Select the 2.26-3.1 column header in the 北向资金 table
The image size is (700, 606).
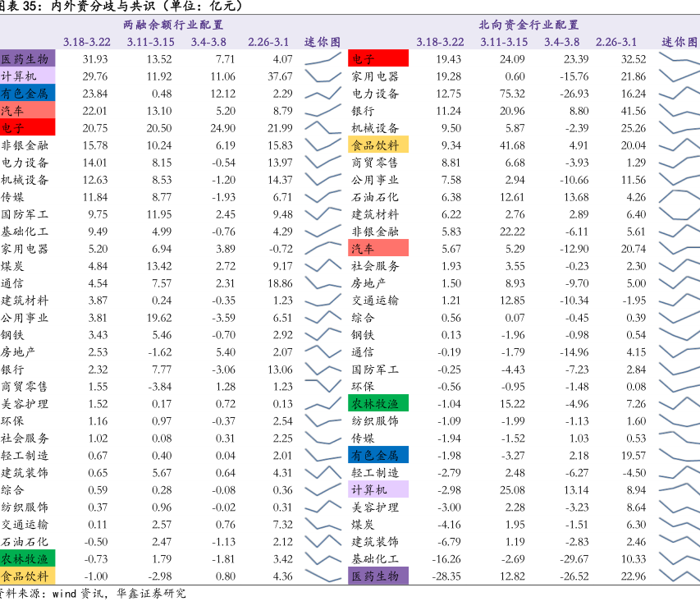pos(616,42)
